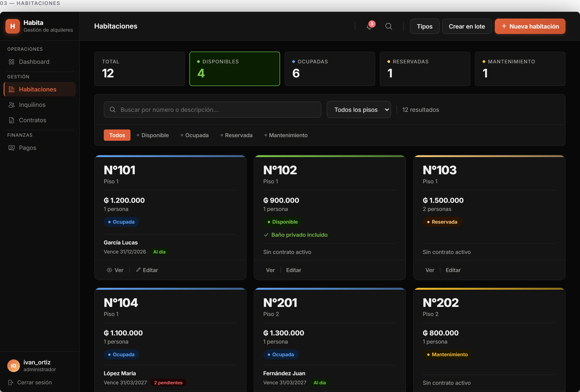Open Dashboard in the sidebar

[x=40, y=62]
